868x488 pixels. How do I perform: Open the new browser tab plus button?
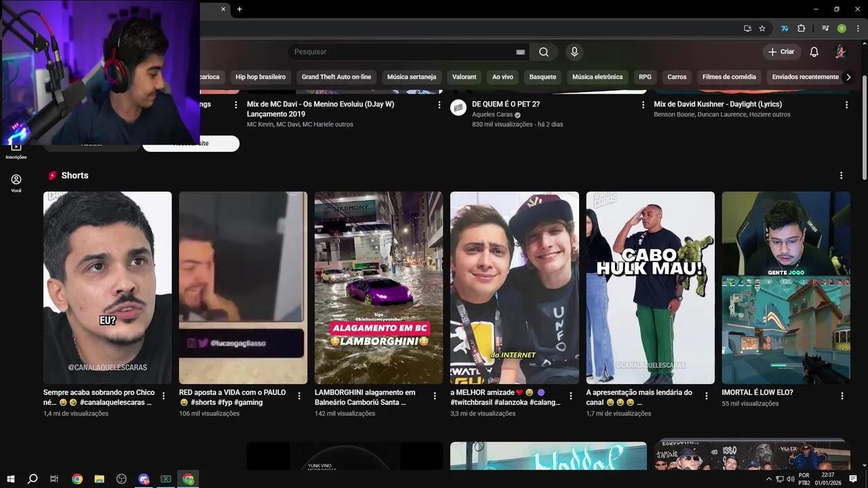click(x=239, y=9)
